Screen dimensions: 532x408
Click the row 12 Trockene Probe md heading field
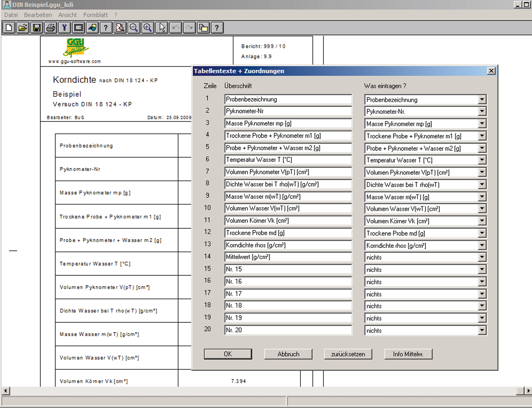[x=288, y=233]
